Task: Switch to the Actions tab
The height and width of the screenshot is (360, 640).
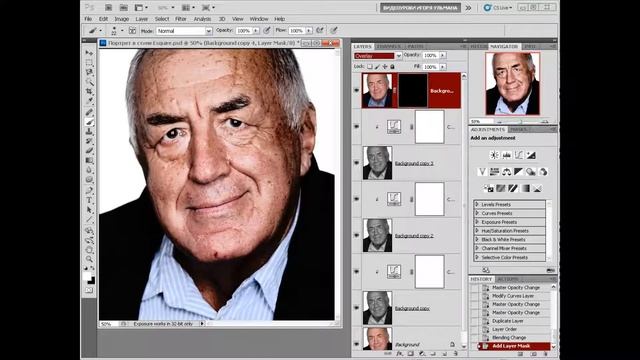Action: click(508, 279)
